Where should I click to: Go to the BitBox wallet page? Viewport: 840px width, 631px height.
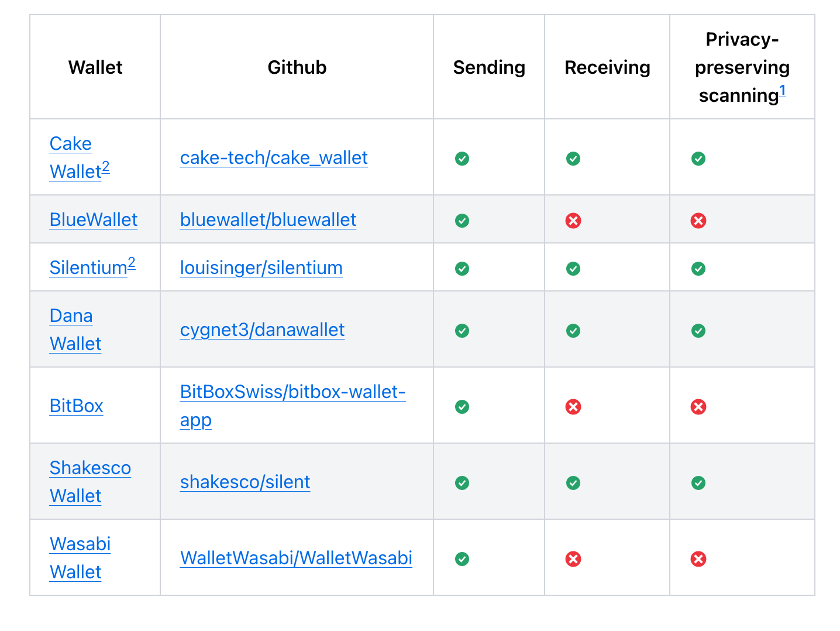[77, 406]
